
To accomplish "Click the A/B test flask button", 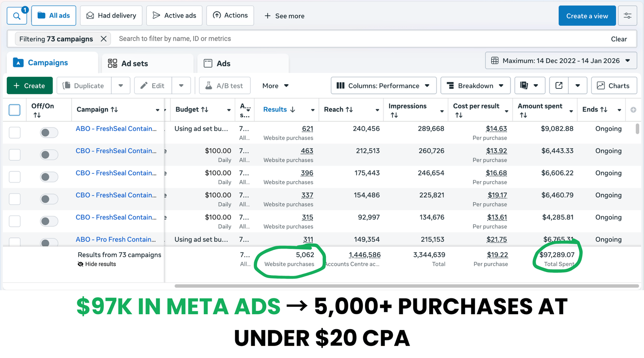I will click(x=225, y=85).
